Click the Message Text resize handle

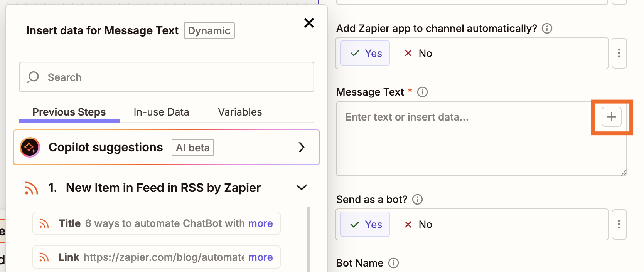pyautogui.click(x=624, y=173)
